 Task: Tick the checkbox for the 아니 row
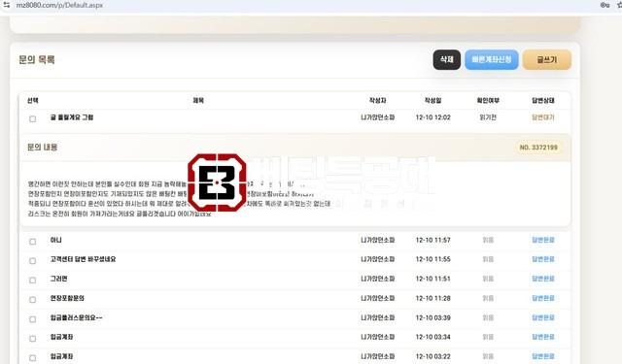tap(32, 242)
